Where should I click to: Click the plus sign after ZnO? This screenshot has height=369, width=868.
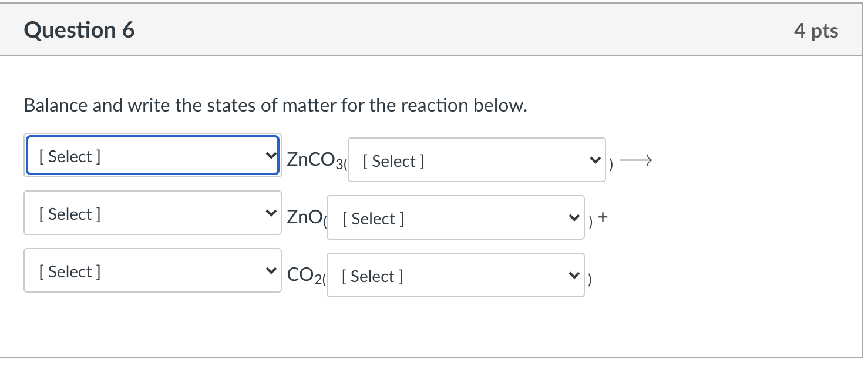pos(604,217)
